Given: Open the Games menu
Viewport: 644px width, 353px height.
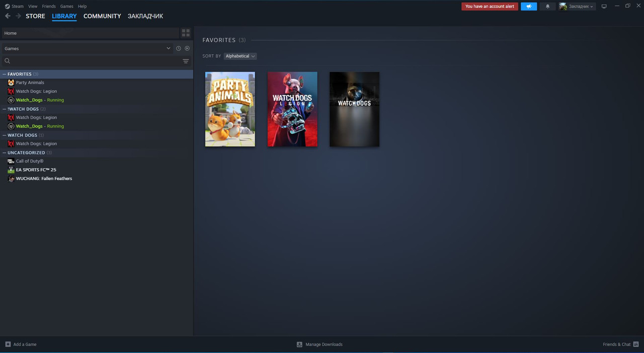Looking at the screenshot, I should 66,6.
